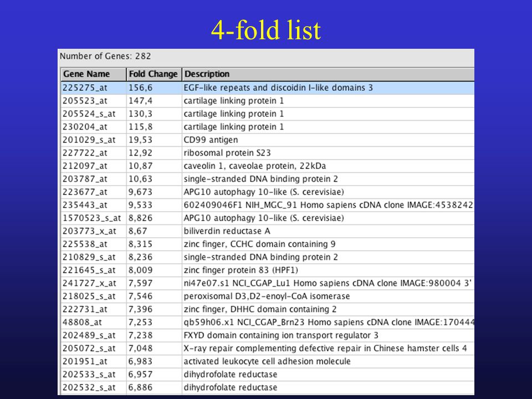Select gene name 203773_x_at
The height and width of the screenshot is (399, 532).
(89, 231)
